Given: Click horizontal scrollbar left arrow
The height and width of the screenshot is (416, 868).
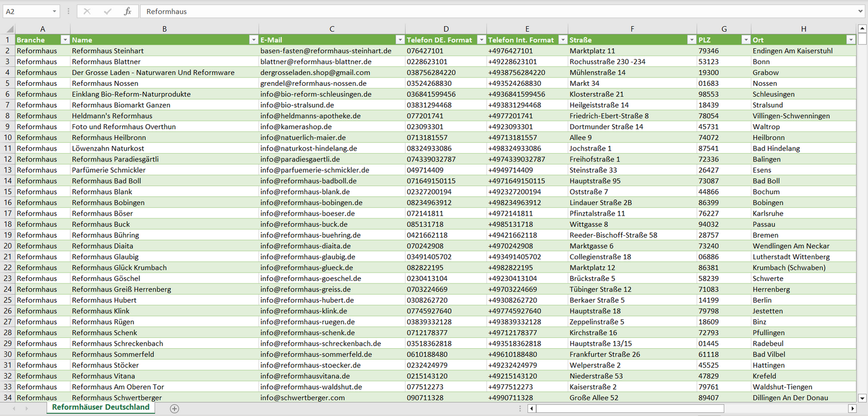Looking at the screenshot, I should (x=532, y=409).
